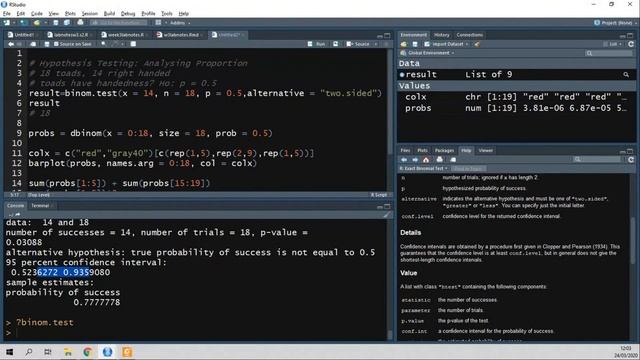Switch to the week3labnotes.R editor tab
The height and width of the screenshot is (360, 640).
[x=125, y=35]
